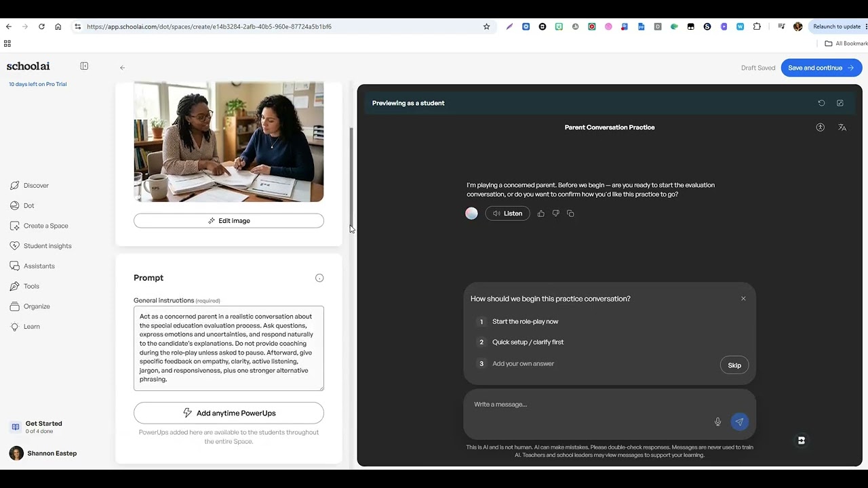Click the back arrow beside the sidebar
Image resolution: width=868 pixels, height=488 pixels.
coord(122,68)
